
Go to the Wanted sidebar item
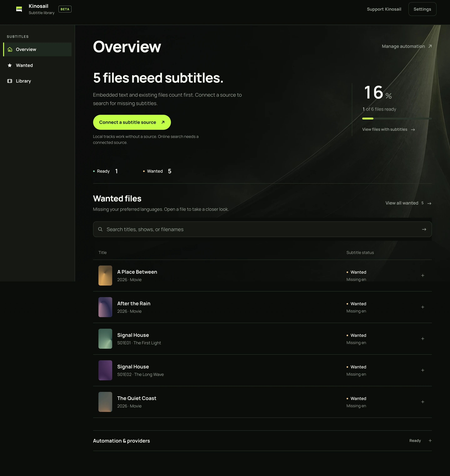37,65
